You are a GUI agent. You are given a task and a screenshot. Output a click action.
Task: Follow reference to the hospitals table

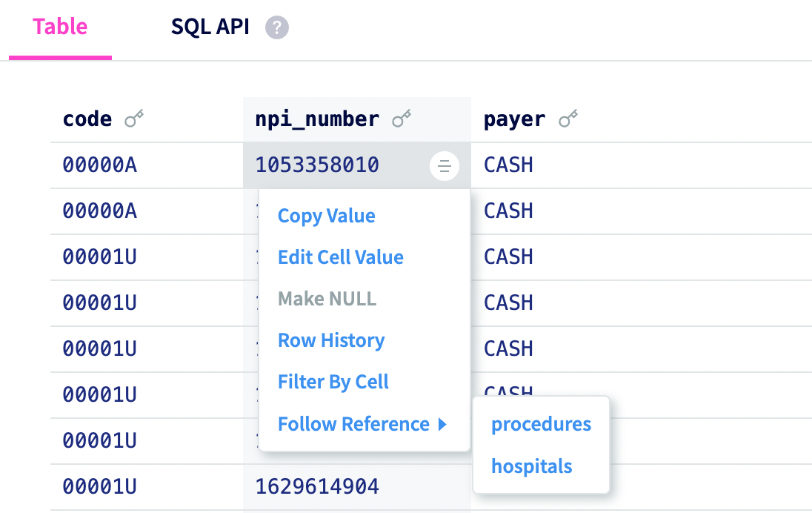point(531,466)
